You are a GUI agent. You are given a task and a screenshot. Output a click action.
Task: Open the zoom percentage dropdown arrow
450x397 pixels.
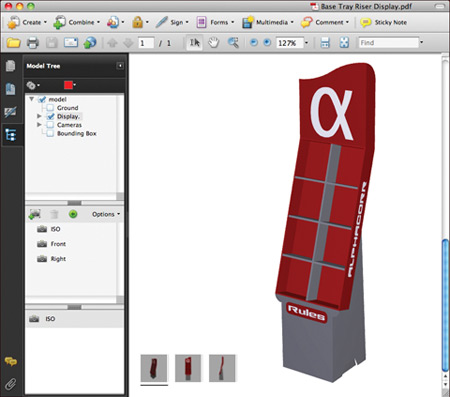306,43
